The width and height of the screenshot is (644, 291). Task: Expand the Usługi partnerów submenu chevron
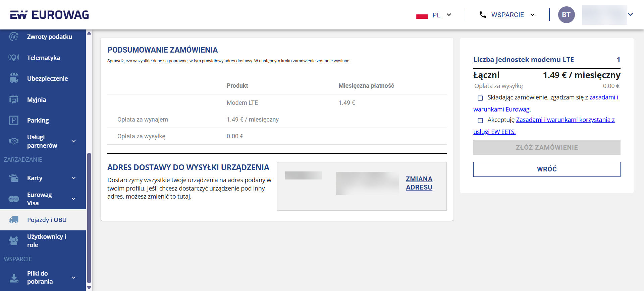coord(74,141)
